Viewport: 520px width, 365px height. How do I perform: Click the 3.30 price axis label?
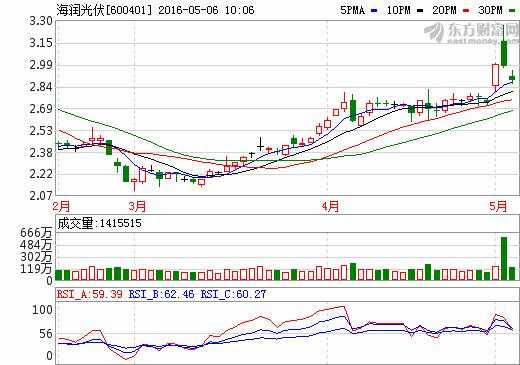pos(41,21)
